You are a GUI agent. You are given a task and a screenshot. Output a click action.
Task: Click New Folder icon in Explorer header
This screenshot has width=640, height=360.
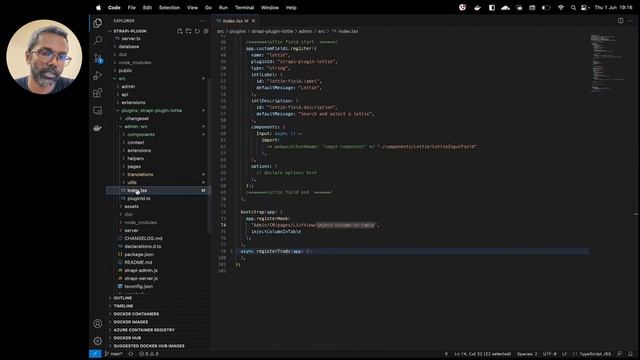click(x=189, y=31)
